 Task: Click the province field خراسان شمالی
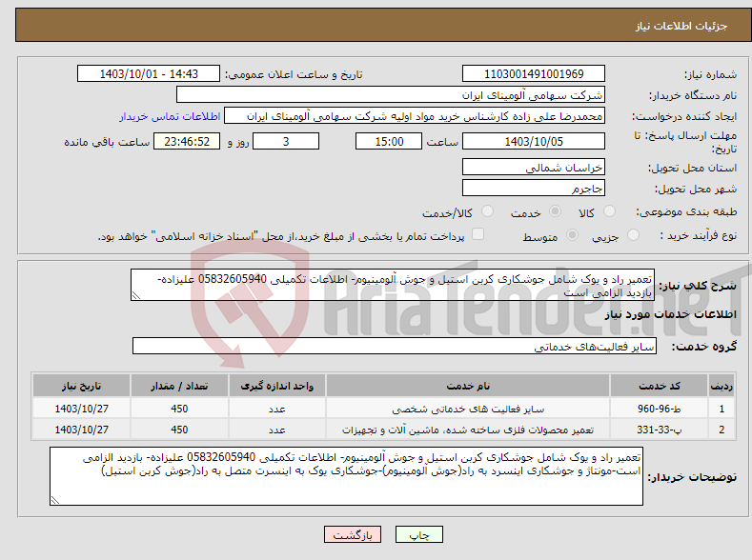534,168
